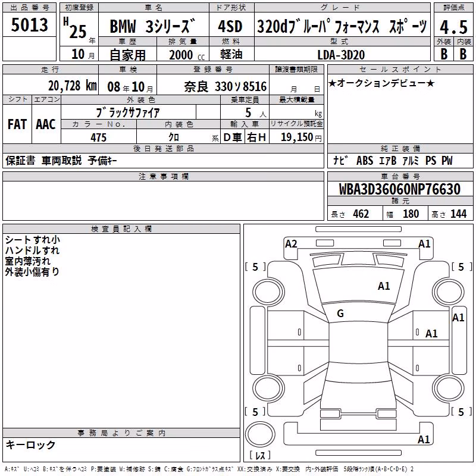Select the 事務局よりご案内 section header

(x=121, y=433)
